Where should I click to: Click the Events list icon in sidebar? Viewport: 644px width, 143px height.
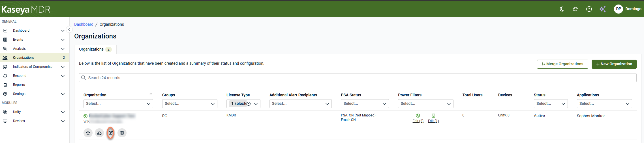5,40
